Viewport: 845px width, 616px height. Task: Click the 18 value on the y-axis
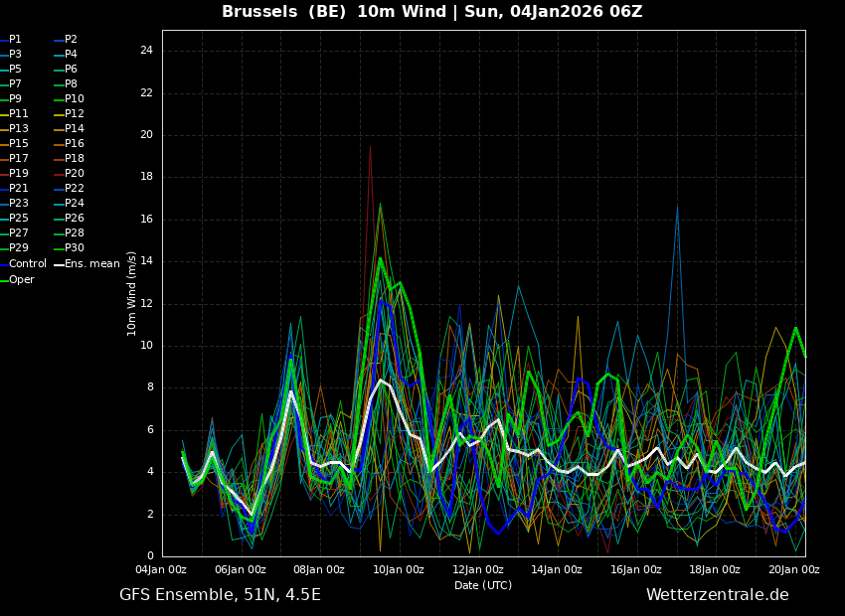point(146,177)
